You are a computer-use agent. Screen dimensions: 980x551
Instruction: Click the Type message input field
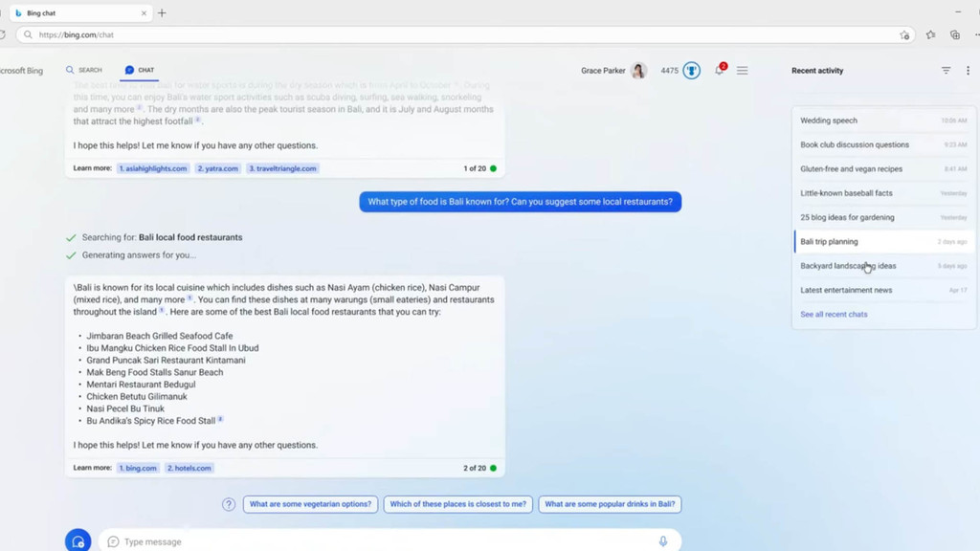287,540
